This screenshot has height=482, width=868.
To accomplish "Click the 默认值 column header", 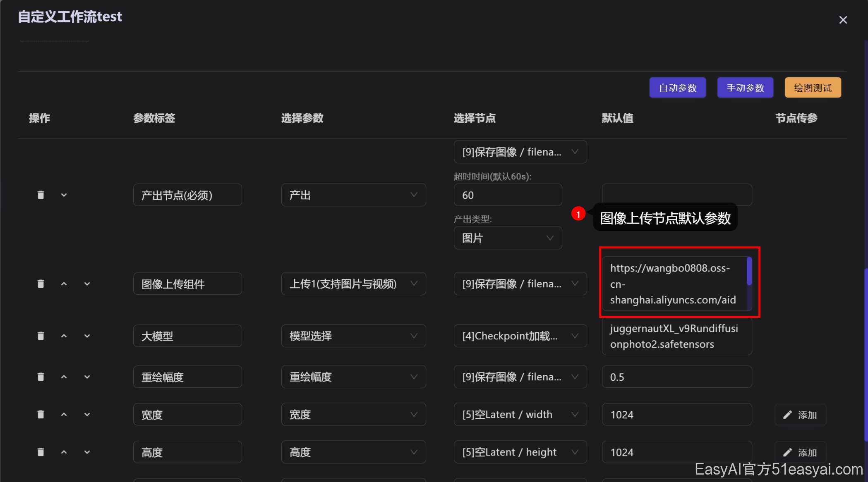I will point(617,118).
